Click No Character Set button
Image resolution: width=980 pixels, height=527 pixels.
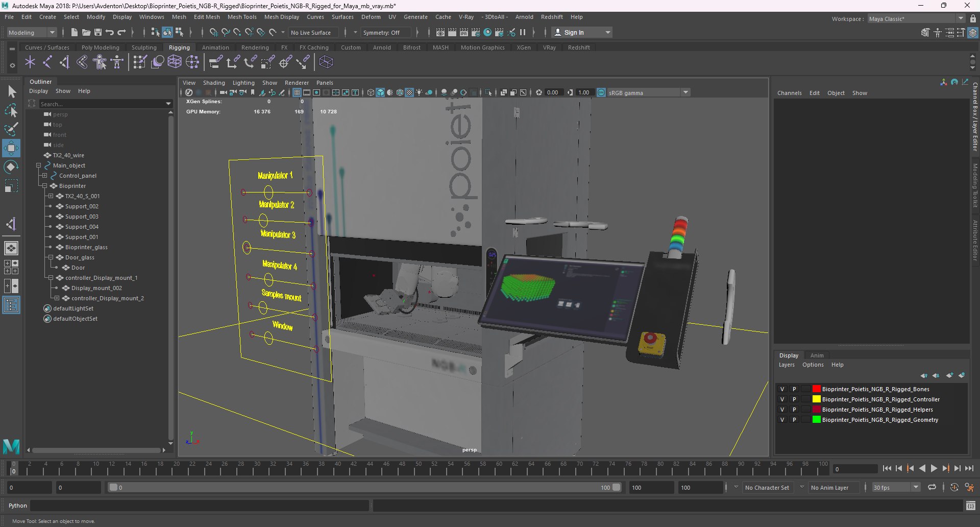point(767,488)
